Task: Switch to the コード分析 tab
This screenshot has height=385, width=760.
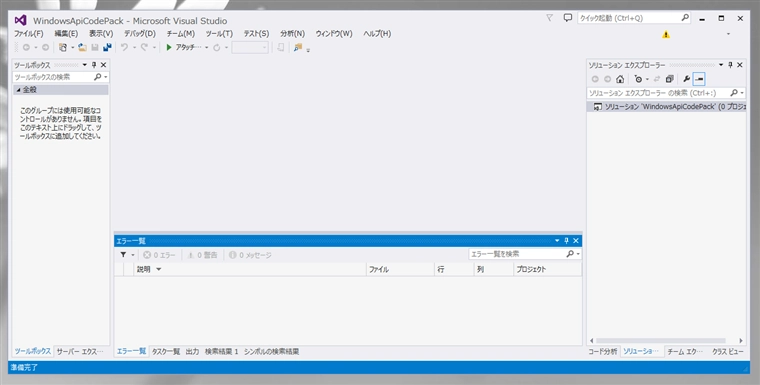Action: [x=603, y=352]
